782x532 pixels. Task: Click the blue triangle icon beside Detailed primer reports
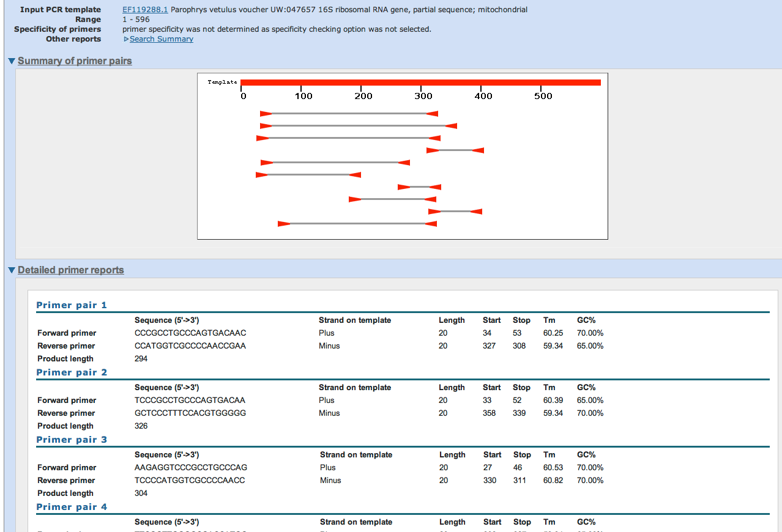point(11,270)
